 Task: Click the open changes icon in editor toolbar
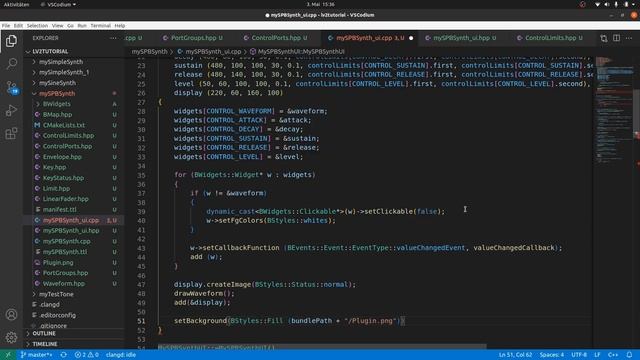[604, 38]
